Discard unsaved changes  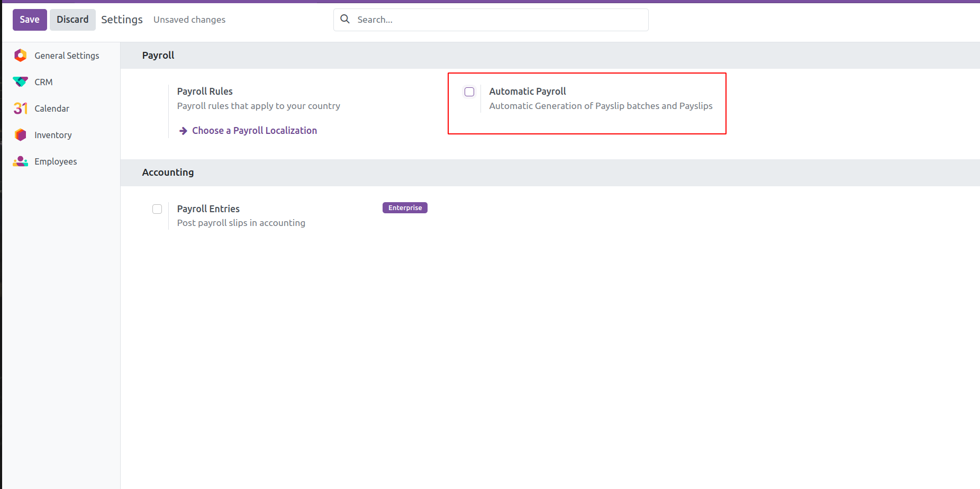72,20
